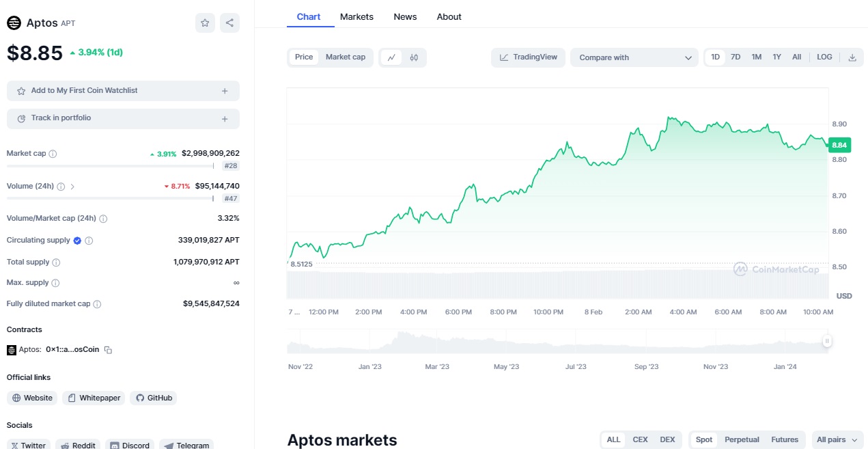The image size is (868, 449).
Task: Click the market cap value $2,998,909,262
Action: (x=210, y=154)
